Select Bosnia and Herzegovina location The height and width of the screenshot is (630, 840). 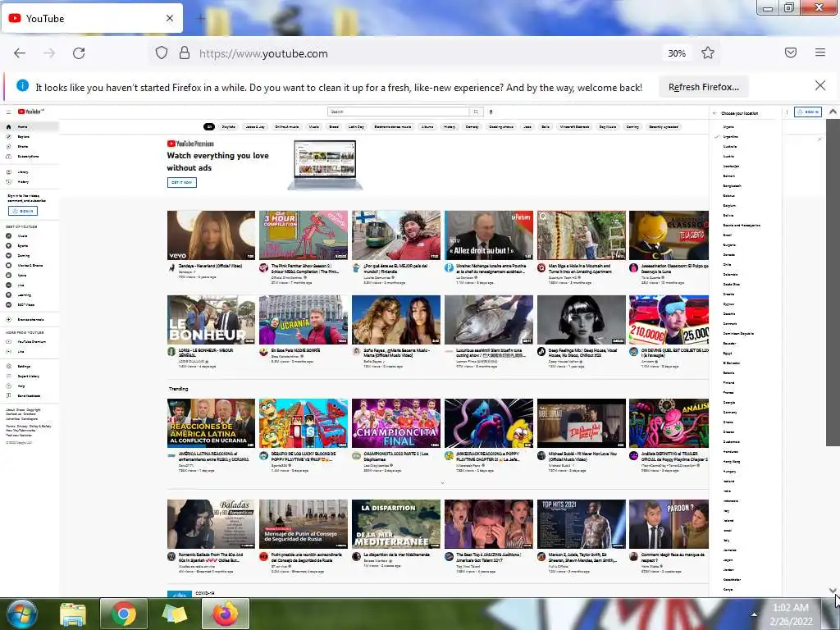tap(742, 225)
